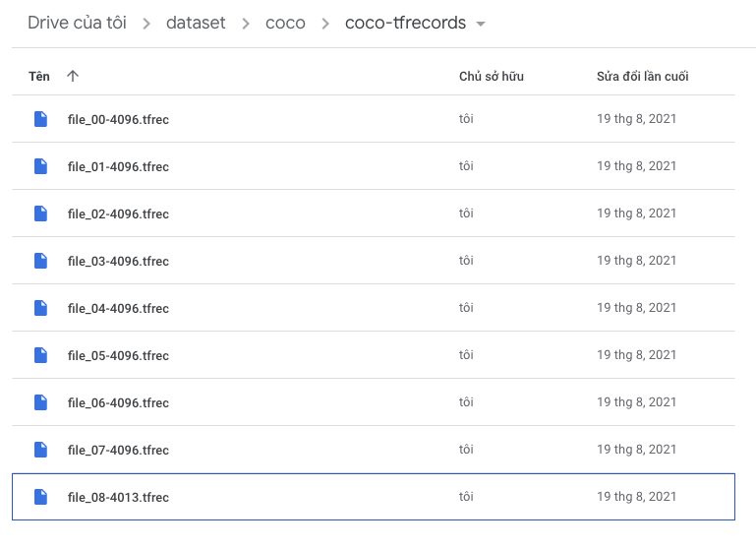This screenshot has height=549, width=756.
Task: Click the file_06-4096.tfrec file icon
Action: click(x=41, y=402)
